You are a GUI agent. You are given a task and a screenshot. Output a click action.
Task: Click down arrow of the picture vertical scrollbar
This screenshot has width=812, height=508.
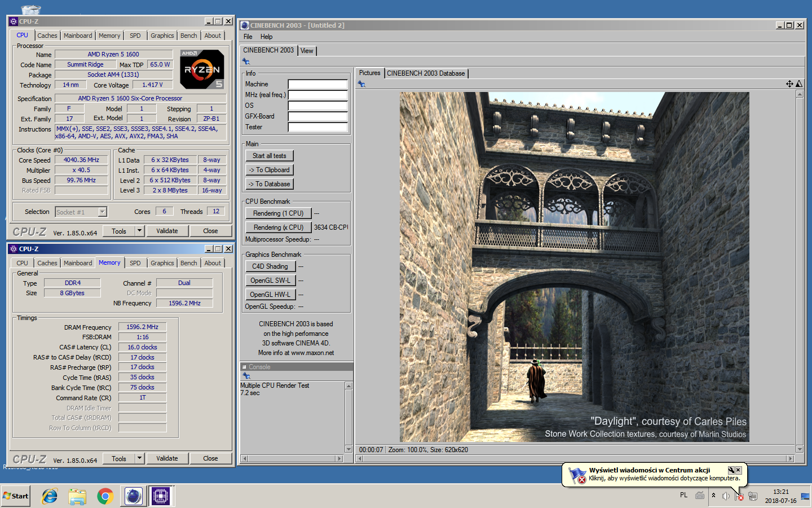coord(800,449)
